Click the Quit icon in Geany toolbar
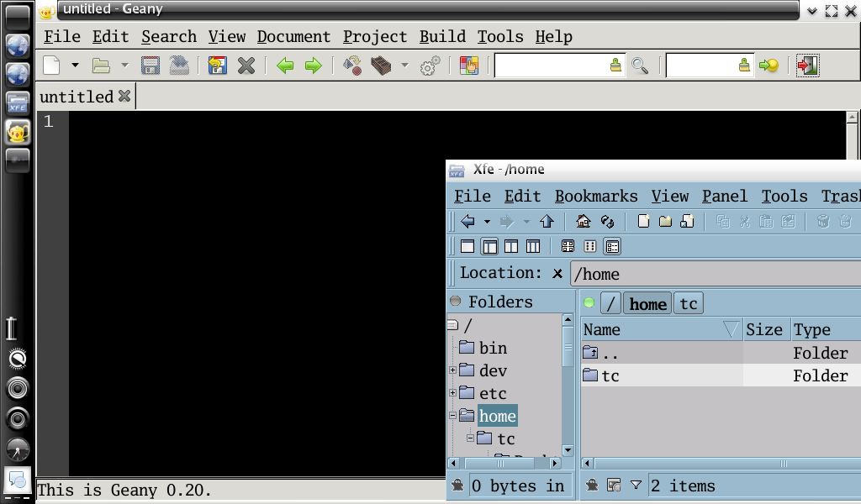 click(807, 66)
